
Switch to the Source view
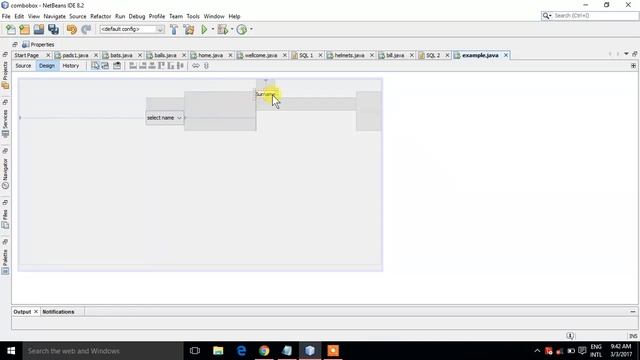click(x=23, y=66)
